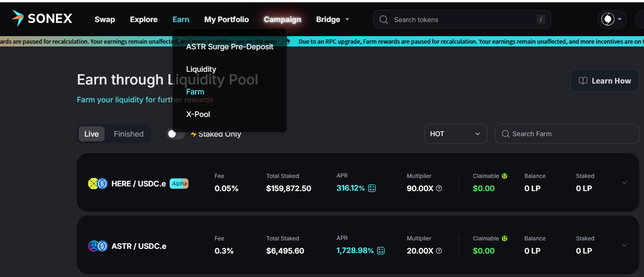Toggle the Staked Only switch
Screen dimensions: 644x277
point(176,134)
